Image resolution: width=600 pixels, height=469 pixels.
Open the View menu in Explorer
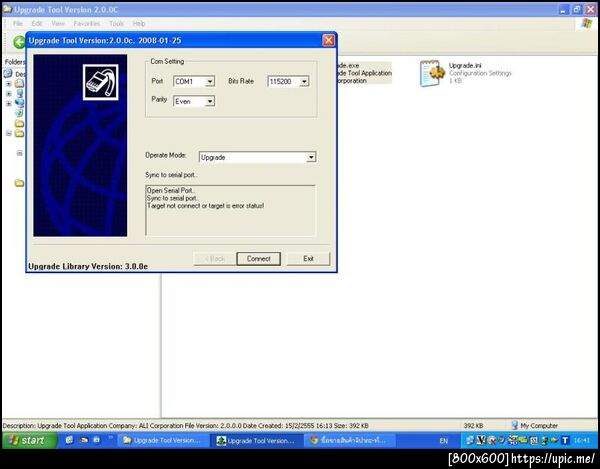[58, 24]
